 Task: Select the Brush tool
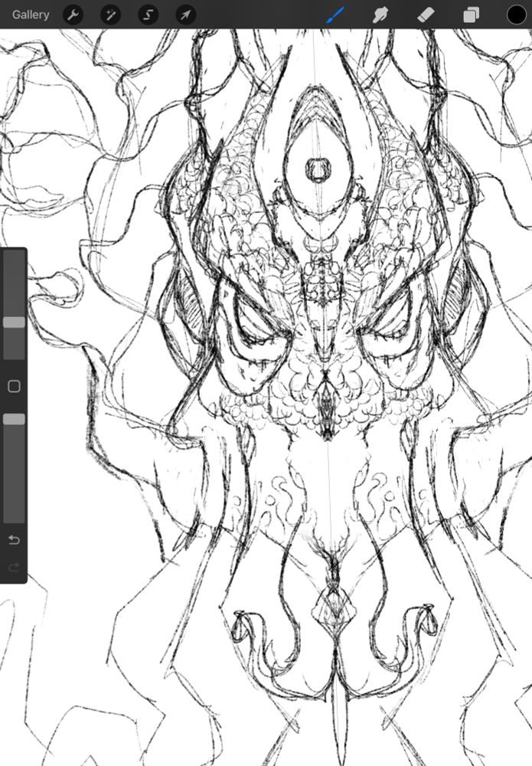(x=335, y=15)
